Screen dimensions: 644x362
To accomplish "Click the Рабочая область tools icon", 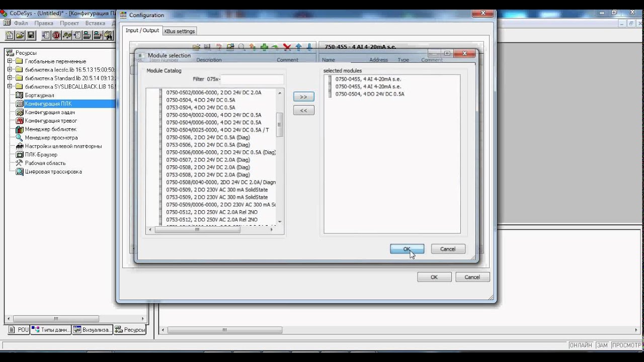I will [20, 163].
